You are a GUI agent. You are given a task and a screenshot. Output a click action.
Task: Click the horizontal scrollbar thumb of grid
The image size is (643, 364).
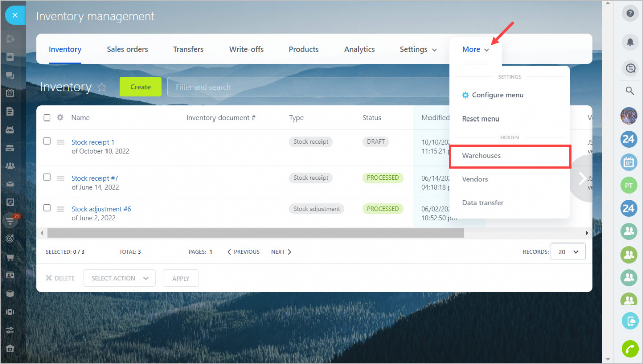coord(256,233)
